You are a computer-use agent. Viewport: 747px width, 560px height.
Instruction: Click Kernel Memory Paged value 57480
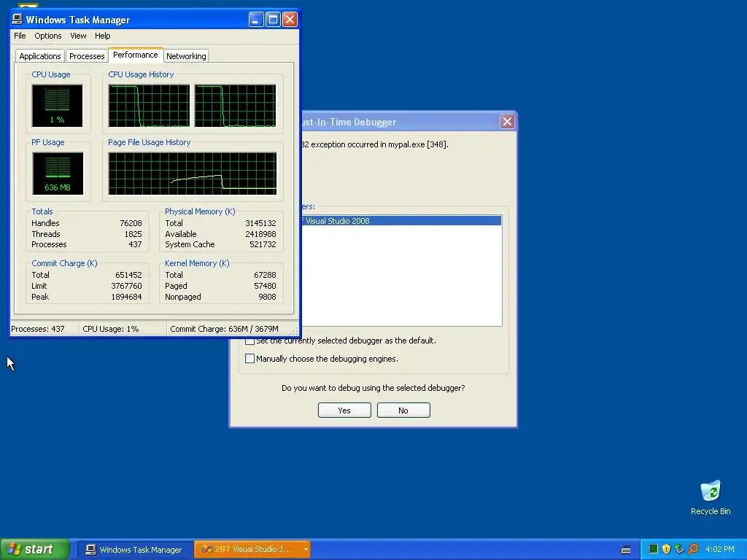[265, 286]
